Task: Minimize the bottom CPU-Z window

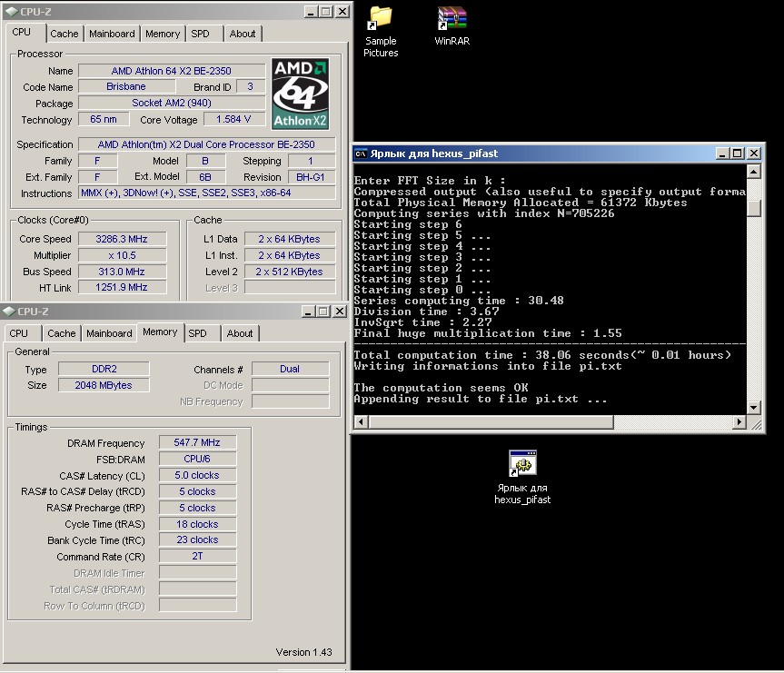Action: click(309, 312)
